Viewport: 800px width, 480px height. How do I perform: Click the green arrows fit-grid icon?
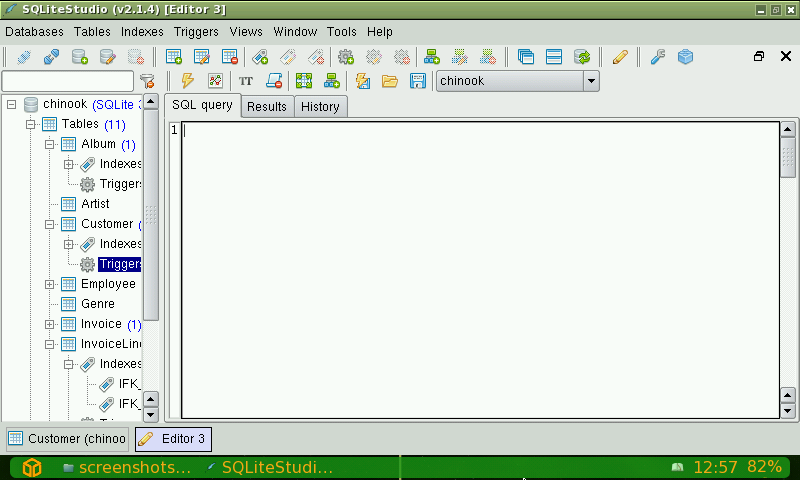[x=304, y=81]
